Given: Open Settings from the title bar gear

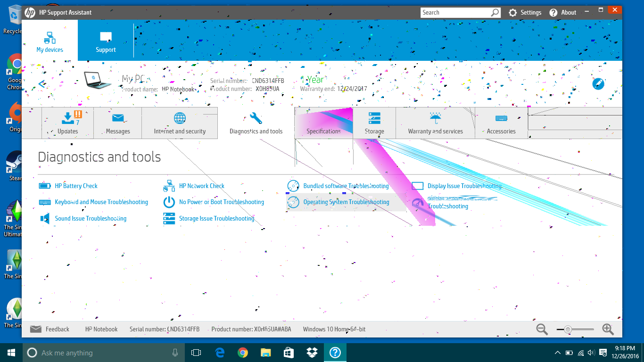Looking at the screenshot, I should (525, 12).
